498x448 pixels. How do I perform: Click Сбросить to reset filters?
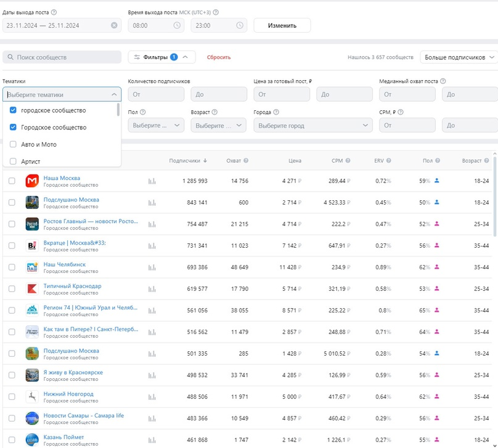219,57
